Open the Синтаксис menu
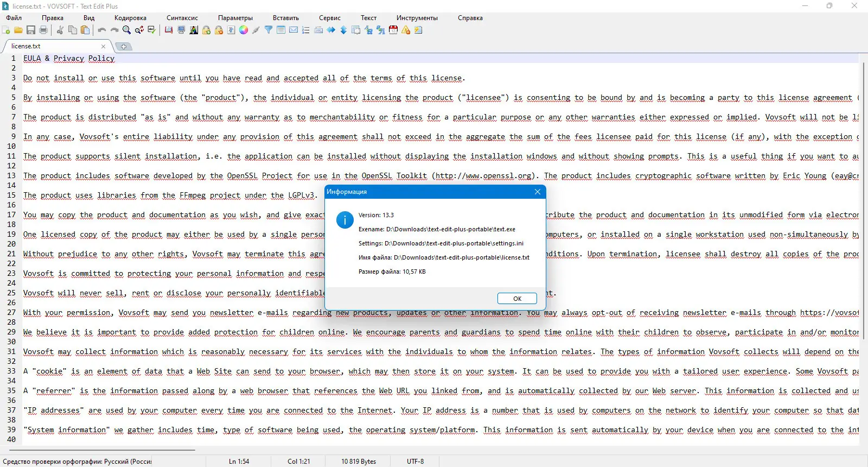 tap(182, 18)
